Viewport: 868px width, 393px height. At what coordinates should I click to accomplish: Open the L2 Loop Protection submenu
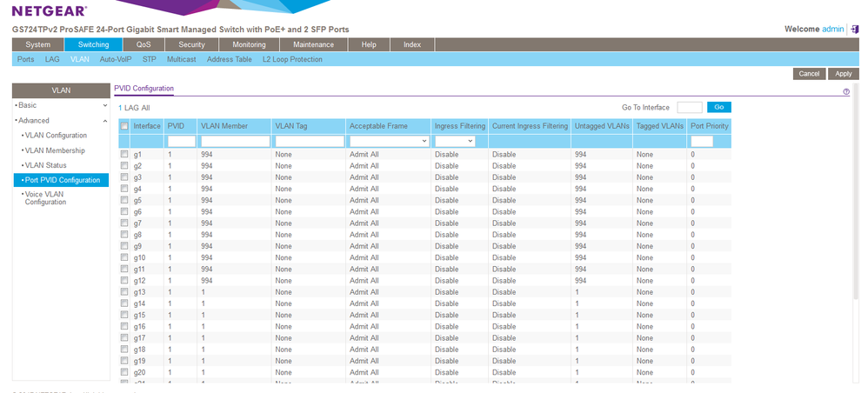click(292, 59)
